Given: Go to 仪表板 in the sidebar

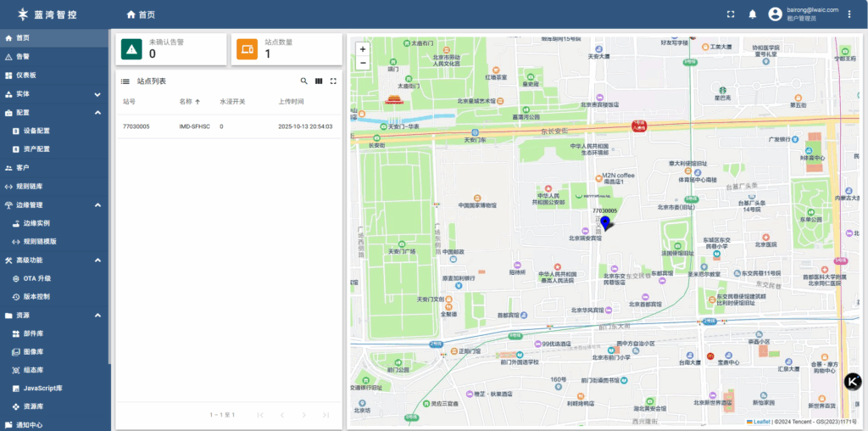Looking at the screenshot, I should click(x=26, y=76).
